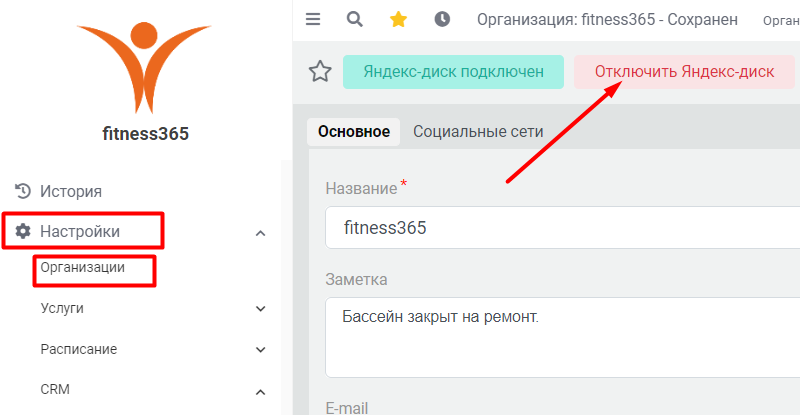Expand the Расписание chevron

click(260, 350)
